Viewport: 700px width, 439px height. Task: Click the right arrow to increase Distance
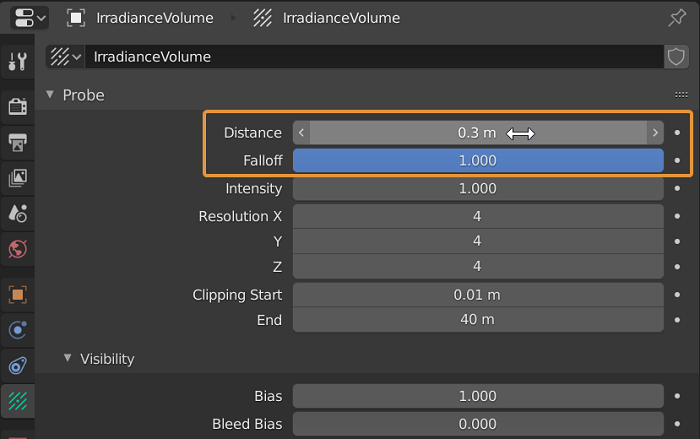pos(655,133)
